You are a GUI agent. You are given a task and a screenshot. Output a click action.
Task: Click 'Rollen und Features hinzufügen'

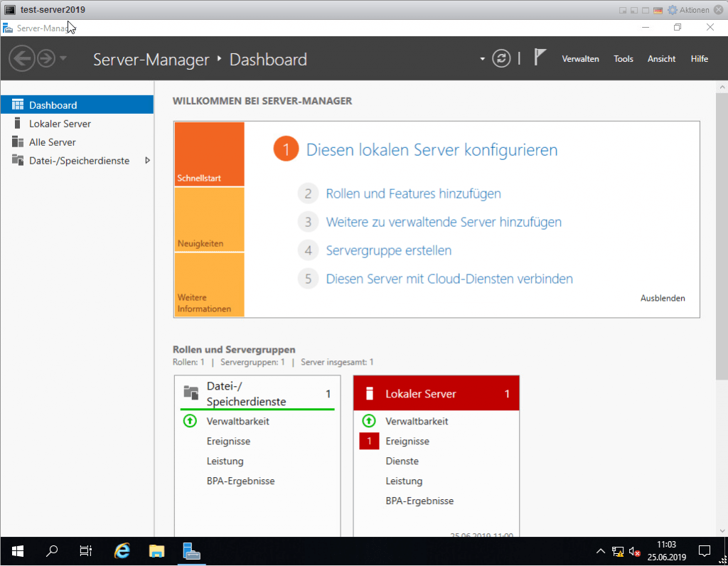click(x=412, y=193)
